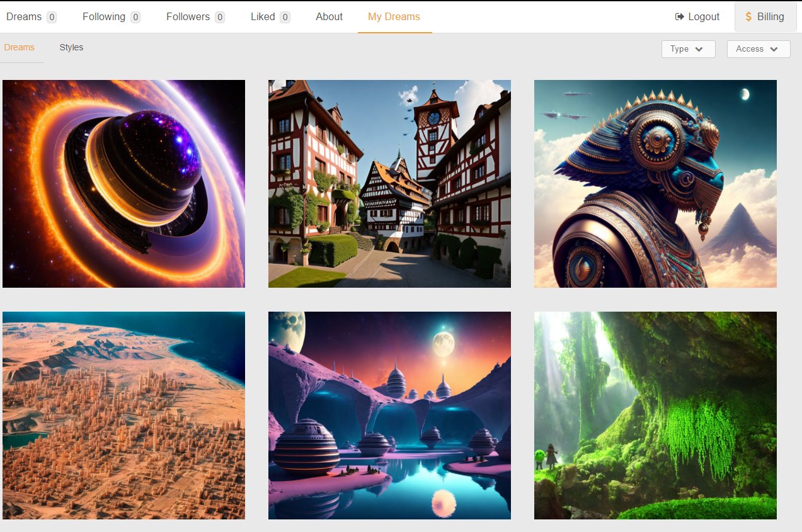Select the Dreams sub-tab

pos(20,48)
